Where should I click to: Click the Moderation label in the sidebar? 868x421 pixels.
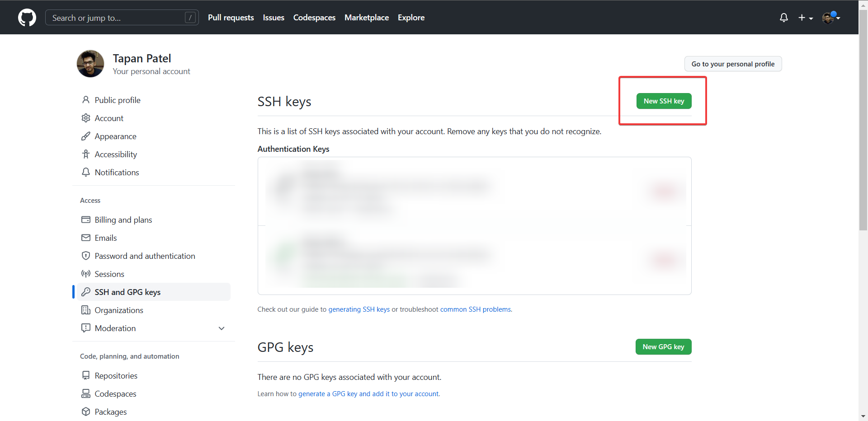115,328
